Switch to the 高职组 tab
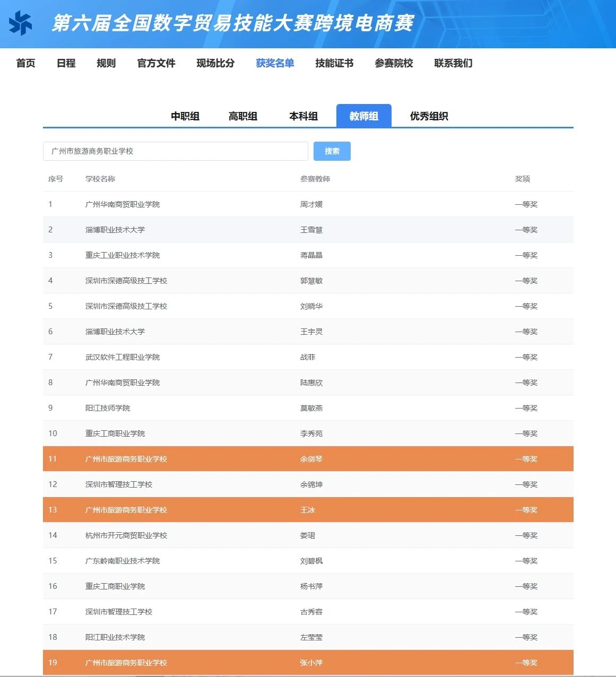The height and width of the screenshot is (677, 616). click(243, 116)
